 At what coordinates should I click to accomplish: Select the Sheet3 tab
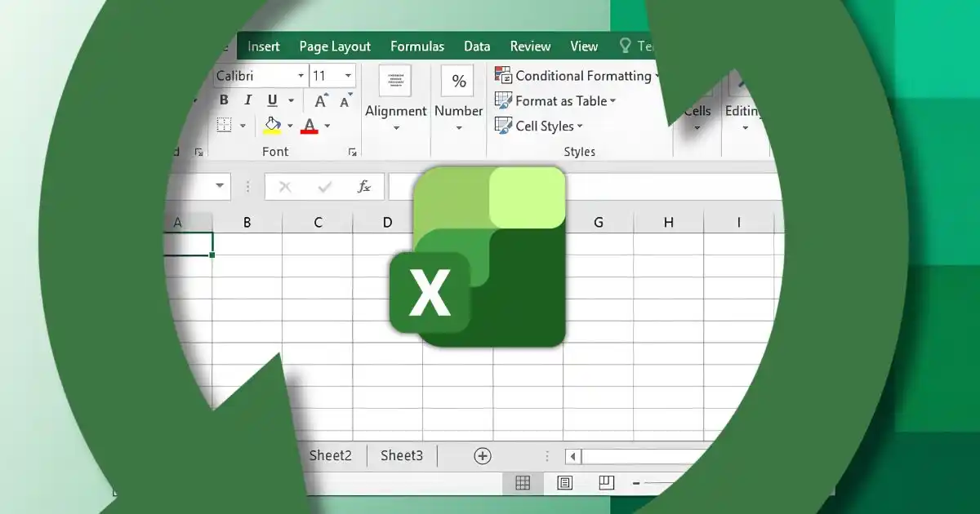402,455
